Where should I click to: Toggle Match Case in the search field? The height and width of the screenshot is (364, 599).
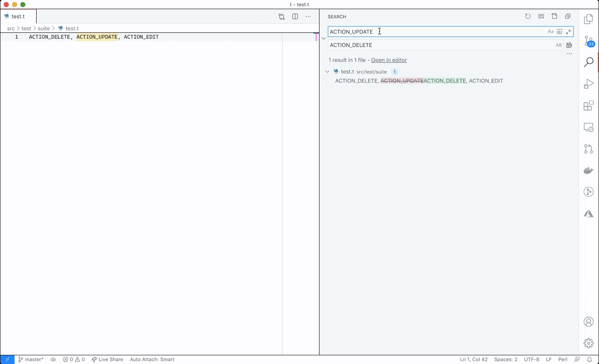(550, 31)
